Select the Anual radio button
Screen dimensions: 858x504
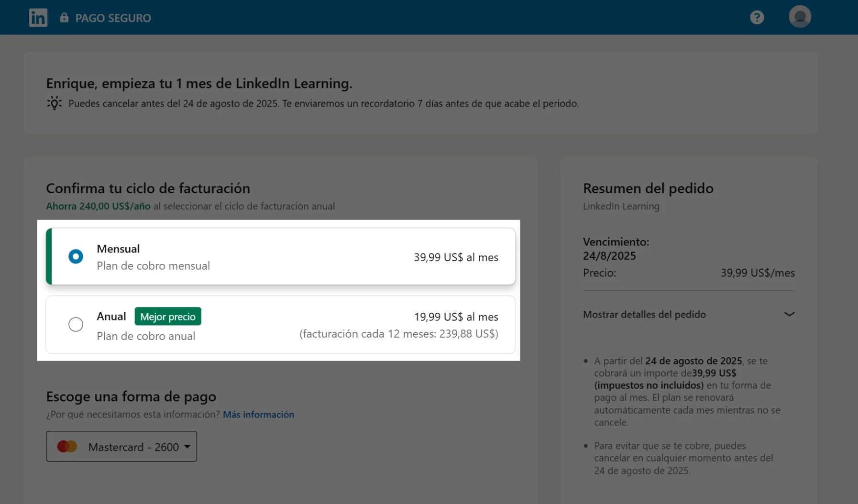[76, 325]
